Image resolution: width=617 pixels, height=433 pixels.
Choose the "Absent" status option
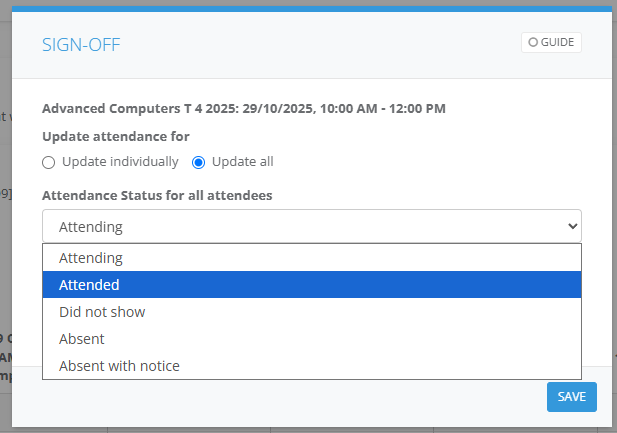(82, 339)
